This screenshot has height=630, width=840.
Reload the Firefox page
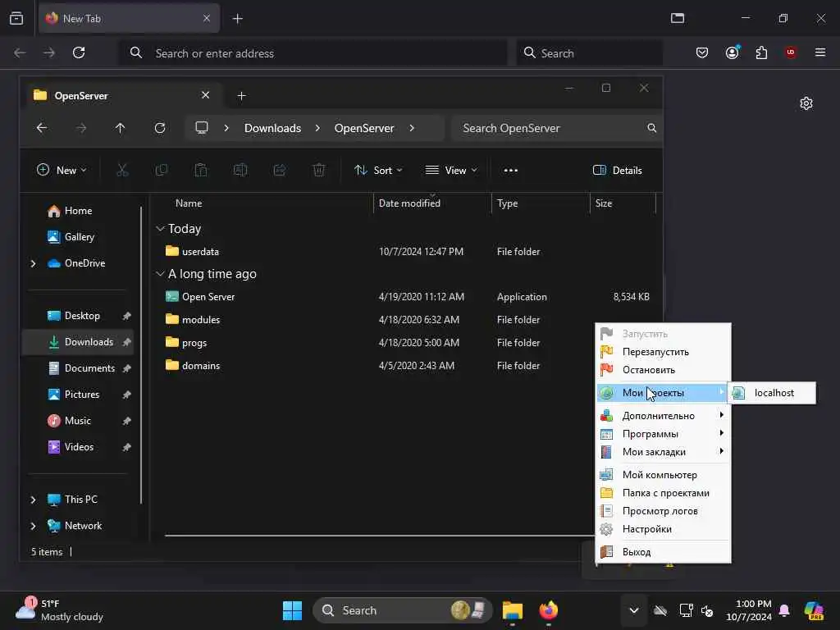[79, 52]
